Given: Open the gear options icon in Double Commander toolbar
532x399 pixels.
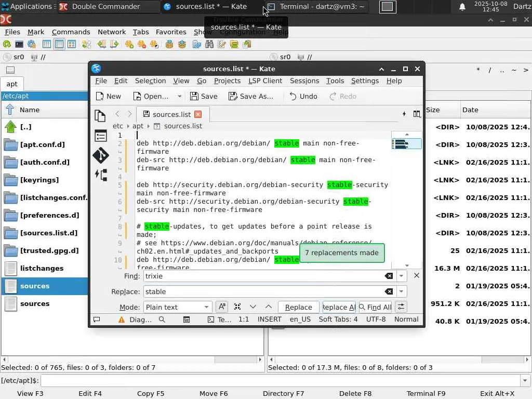Looking at the screenshot, I should pyautogui.click(x=32, y=44).
